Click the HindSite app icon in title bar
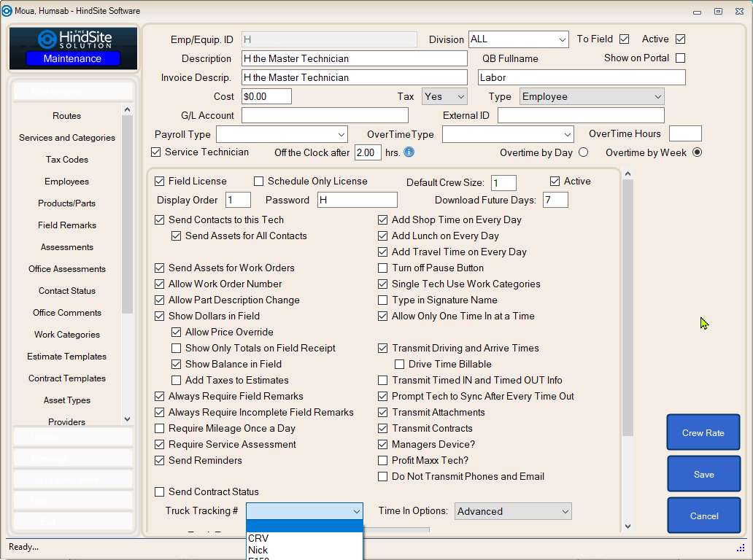This screenshot has width=753, height=560. [x=7, y=11]
